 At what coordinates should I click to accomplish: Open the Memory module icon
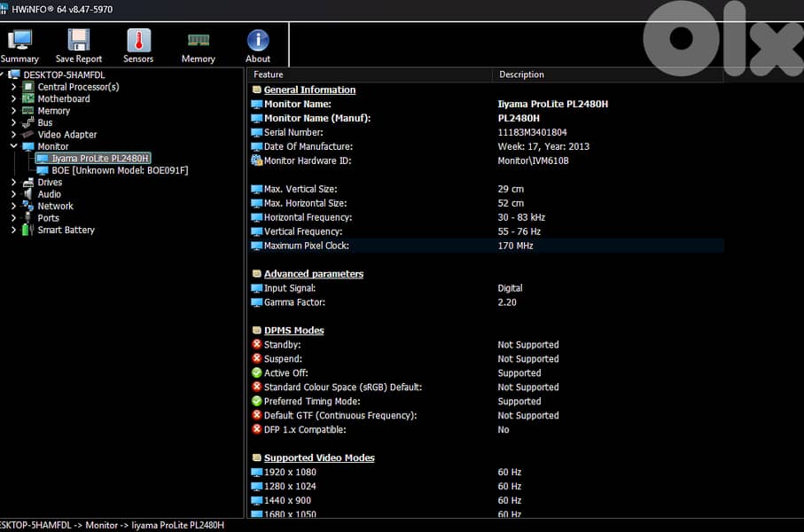tap(199, 40)
